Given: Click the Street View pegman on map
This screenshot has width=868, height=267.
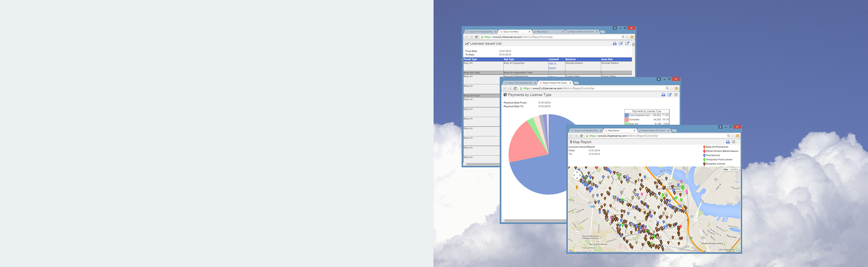Looking at the screenshot, I should click(577, 188).
